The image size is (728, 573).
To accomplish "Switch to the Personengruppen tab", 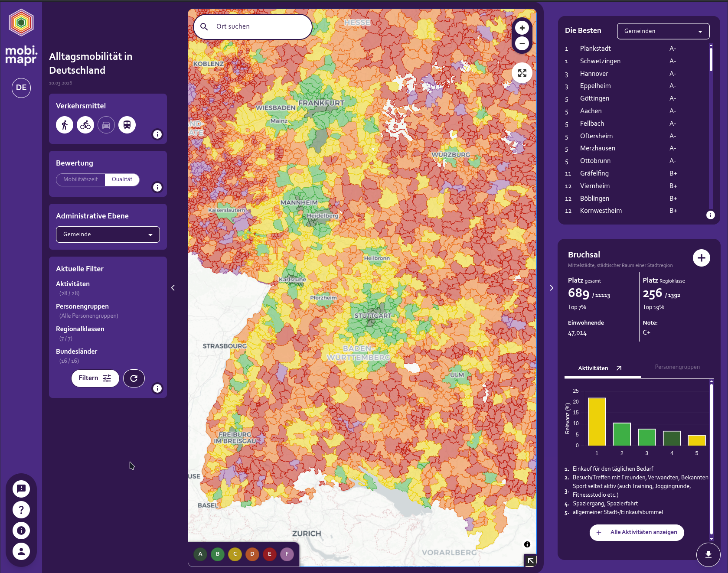I will pos(677,367).
